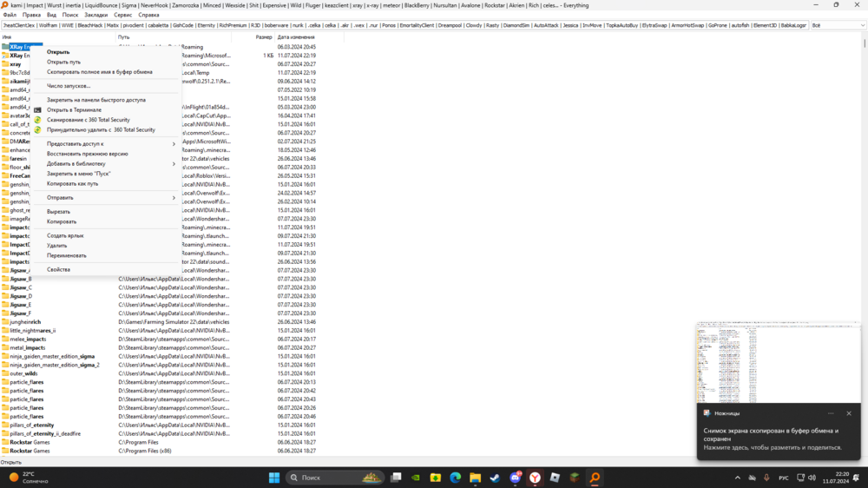Sort by the Размер column header

(253, 37)
